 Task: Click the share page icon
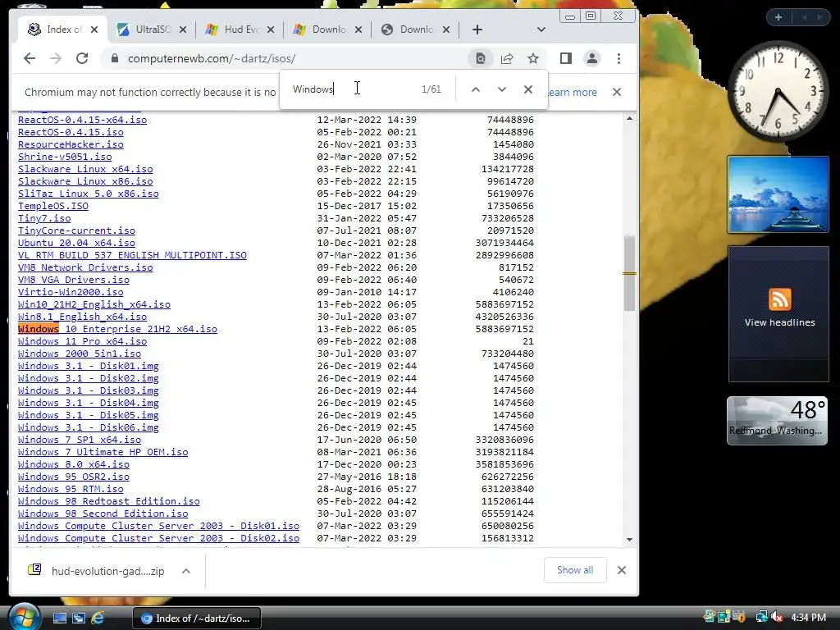(507, 58)
